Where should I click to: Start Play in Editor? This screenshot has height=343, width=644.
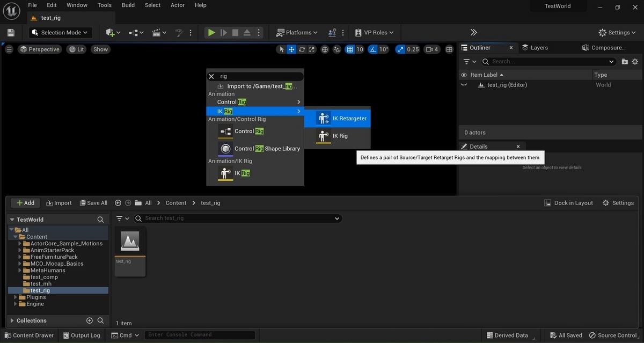211,32
